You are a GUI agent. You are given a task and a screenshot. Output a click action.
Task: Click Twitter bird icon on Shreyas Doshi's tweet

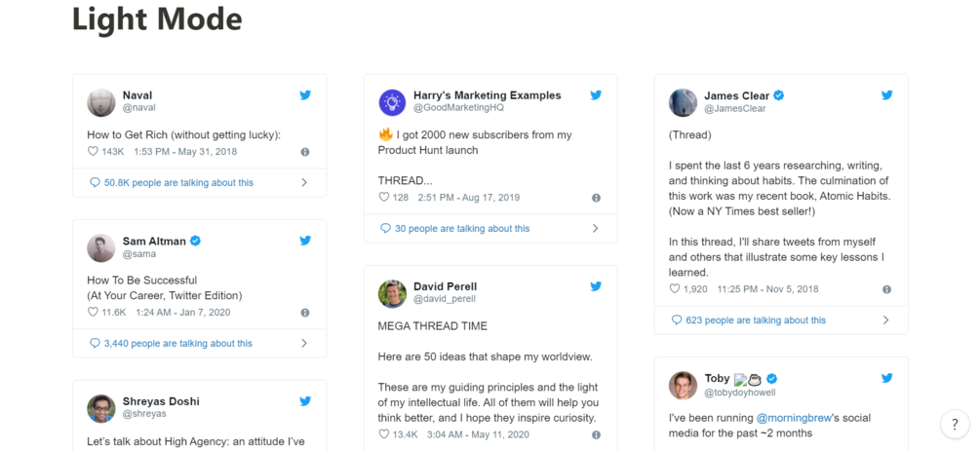[305, 400]
